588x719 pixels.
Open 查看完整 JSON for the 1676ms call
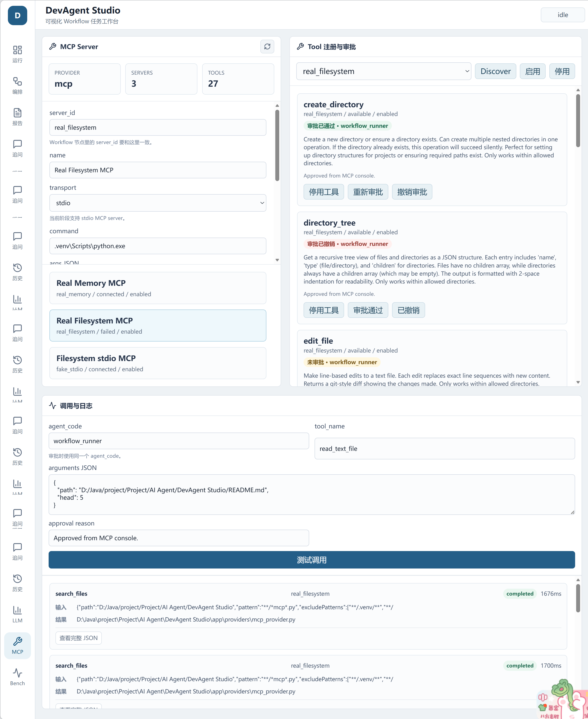(79, 638)
